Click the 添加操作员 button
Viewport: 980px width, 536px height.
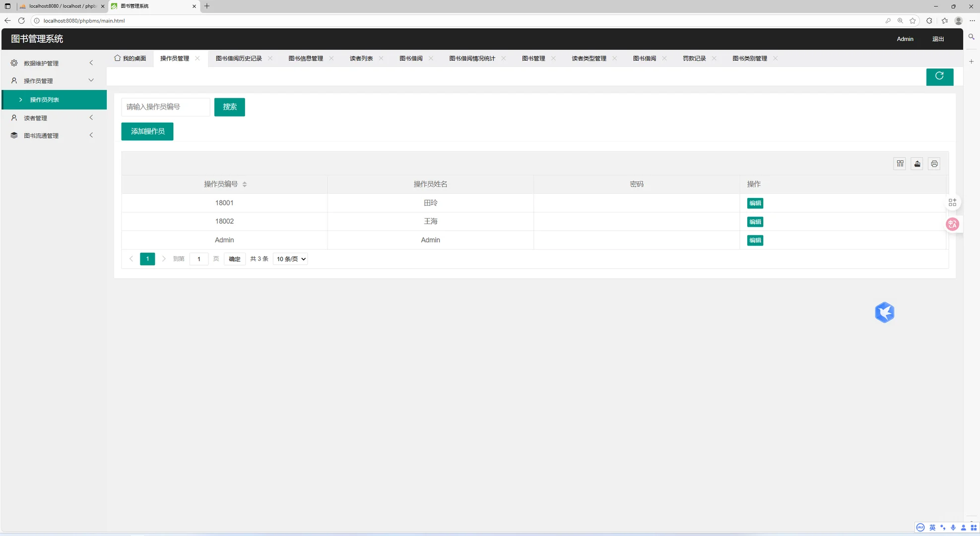click(147, 132)
